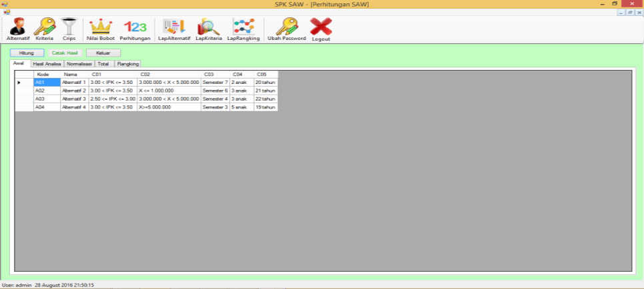Click the row selector arrow for A01
644x289 pixels.
pyautogui.click(x=24, y=82)
